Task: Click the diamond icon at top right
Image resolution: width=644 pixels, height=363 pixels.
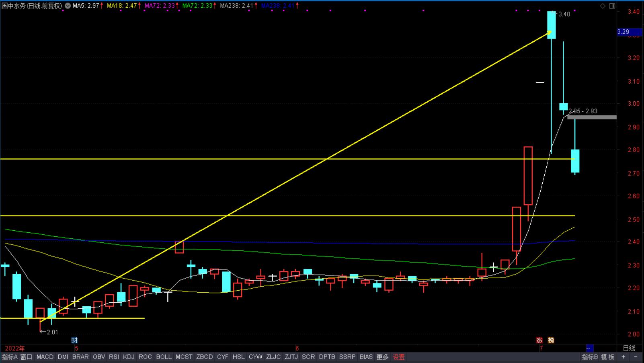Action: click(603, 6)
